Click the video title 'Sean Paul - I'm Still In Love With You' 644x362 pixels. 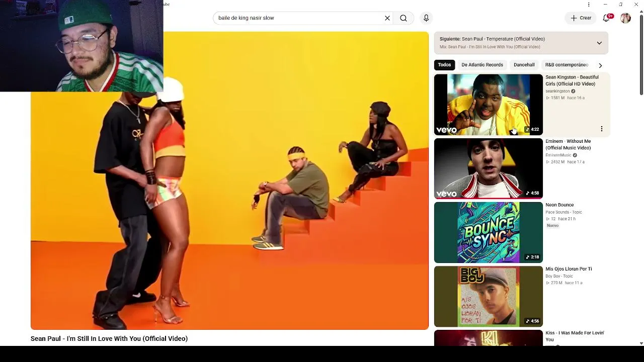point(109,339)
